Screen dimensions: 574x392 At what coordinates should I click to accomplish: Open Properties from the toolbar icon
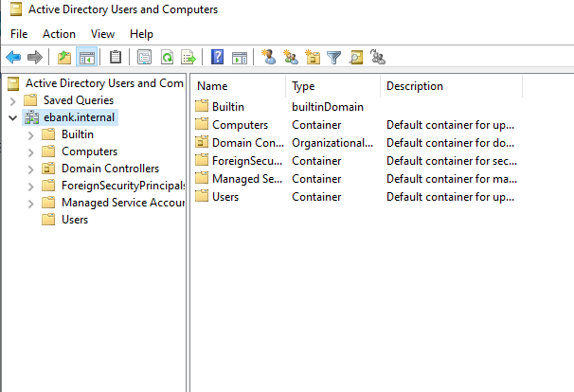pyautogui.click(x=144, y=58)
